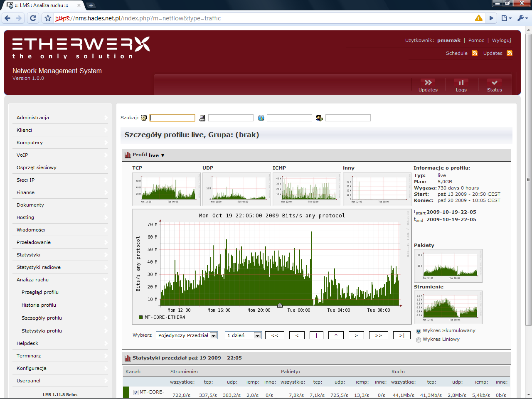Image resolution: width=532 pixels, height=399 pixels.
Task: Click the Strumienie thumbnail graph
Action: [448, 308]
